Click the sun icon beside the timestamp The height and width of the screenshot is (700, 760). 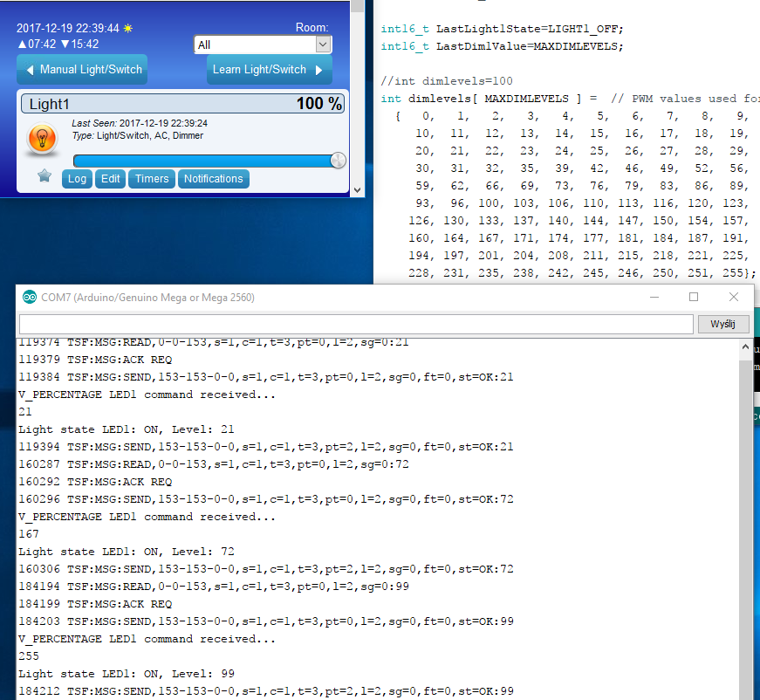coord(128,29)
